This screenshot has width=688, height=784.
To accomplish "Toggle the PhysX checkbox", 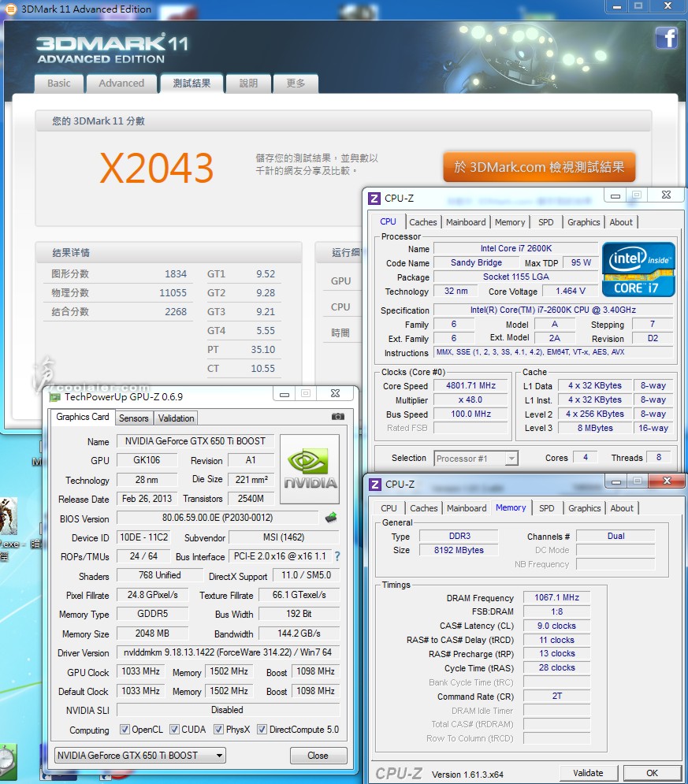I will tap(218, 730).
